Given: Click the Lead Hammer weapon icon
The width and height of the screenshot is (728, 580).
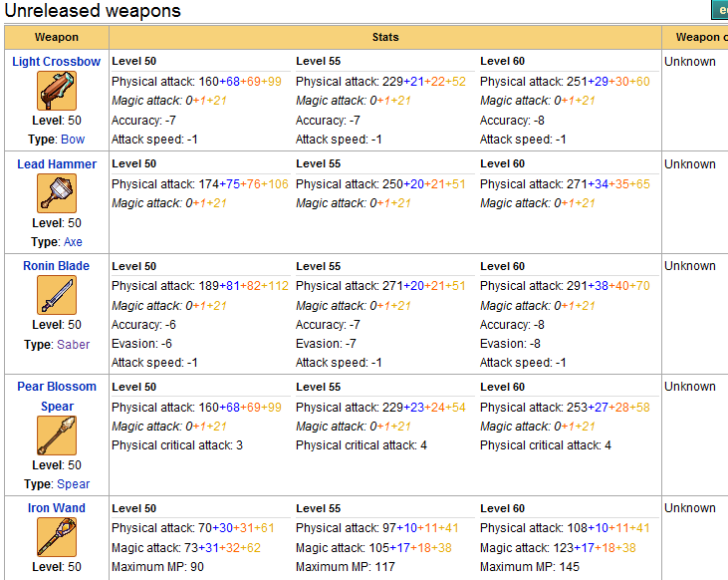Looking at the screenshot, I should 57,193.
